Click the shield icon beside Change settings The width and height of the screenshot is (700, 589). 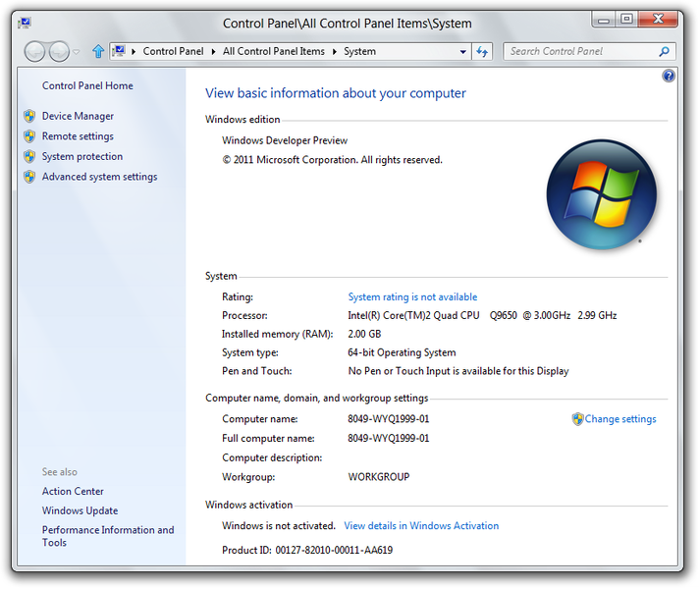(x=577, y=419)
